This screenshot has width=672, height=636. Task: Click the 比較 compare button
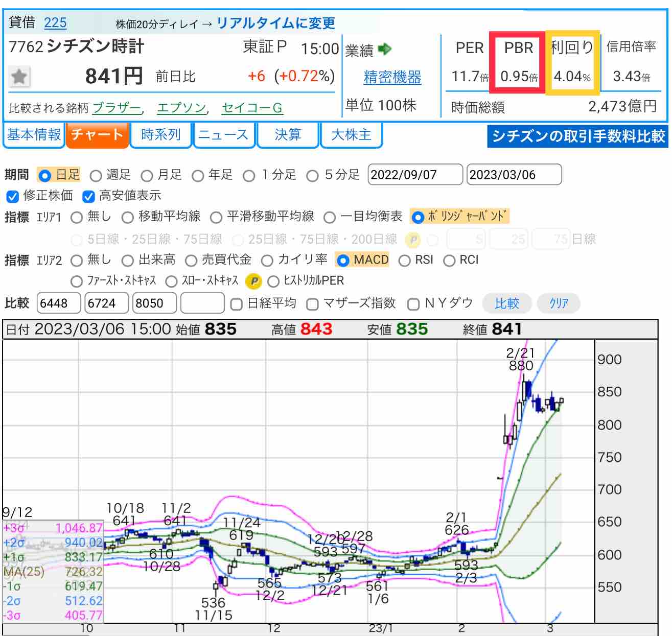point(507,303)
